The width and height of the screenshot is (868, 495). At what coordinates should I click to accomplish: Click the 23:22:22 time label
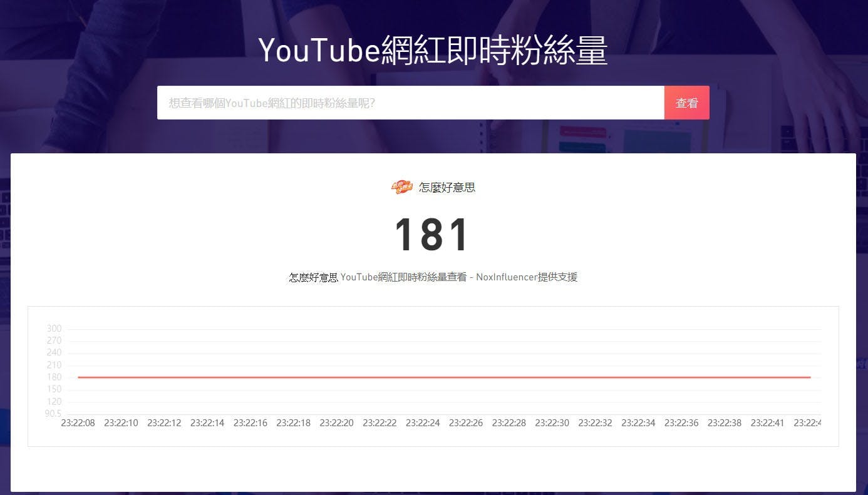point(380,423)
